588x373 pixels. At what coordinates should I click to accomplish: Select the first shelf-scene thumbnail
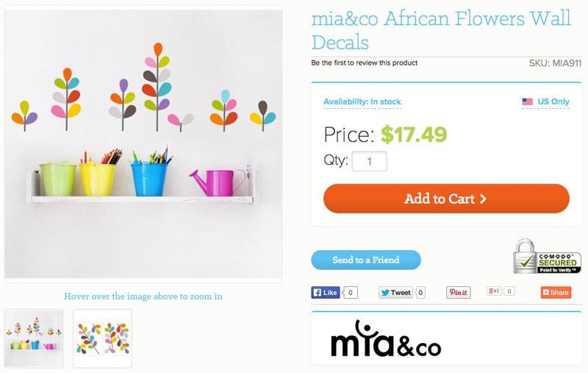tap(34, 338)
